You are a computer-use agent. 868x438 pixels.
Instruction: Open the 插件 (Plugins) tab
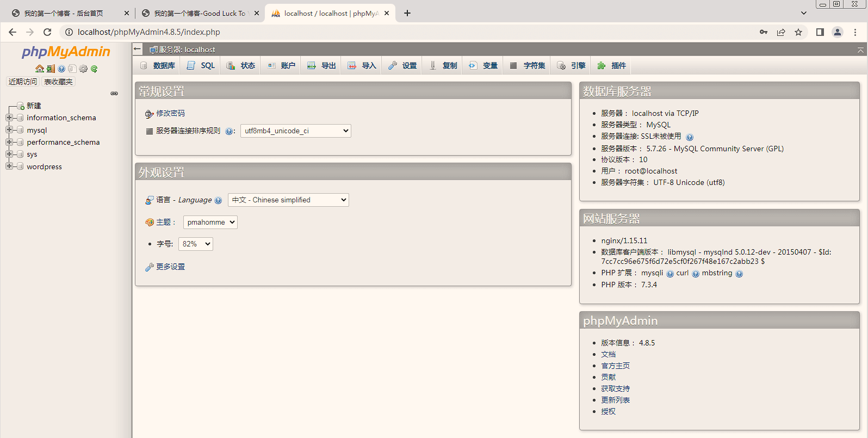coord(612,65)
